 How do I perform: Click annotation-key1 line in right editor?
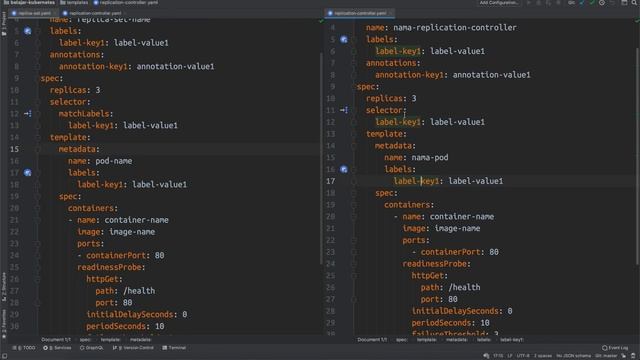pos(453,75)
